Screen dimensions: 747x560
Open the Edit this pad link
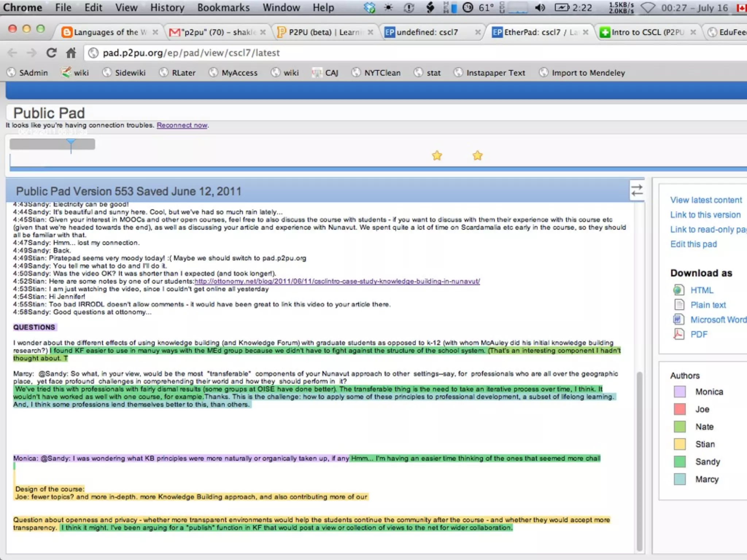693,244
